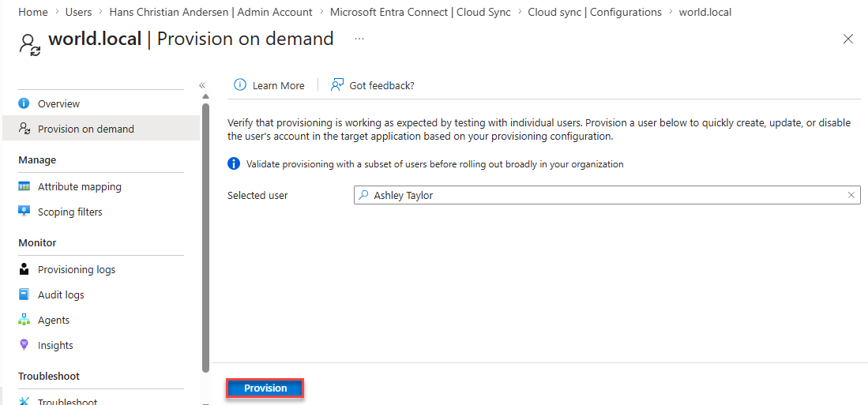Click the Monitor section heading

coord(37,243)
